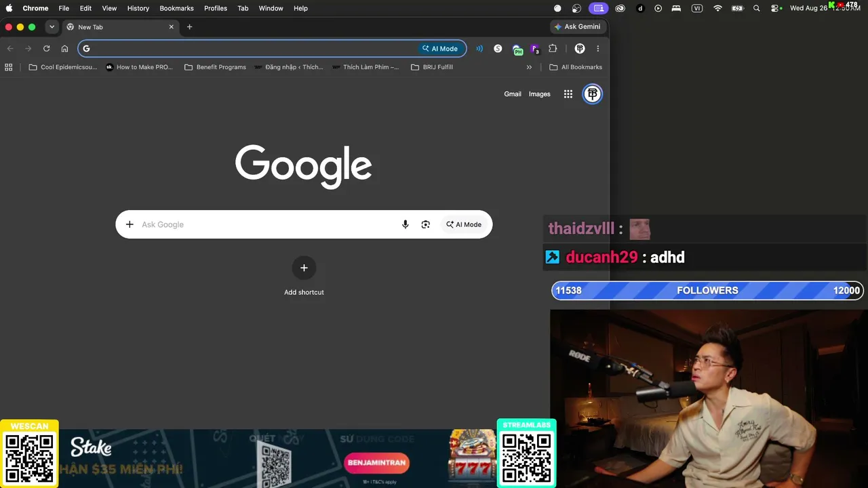868x488 pixels.
Task: Open the Chrome application menu
Action: [35, 8]
